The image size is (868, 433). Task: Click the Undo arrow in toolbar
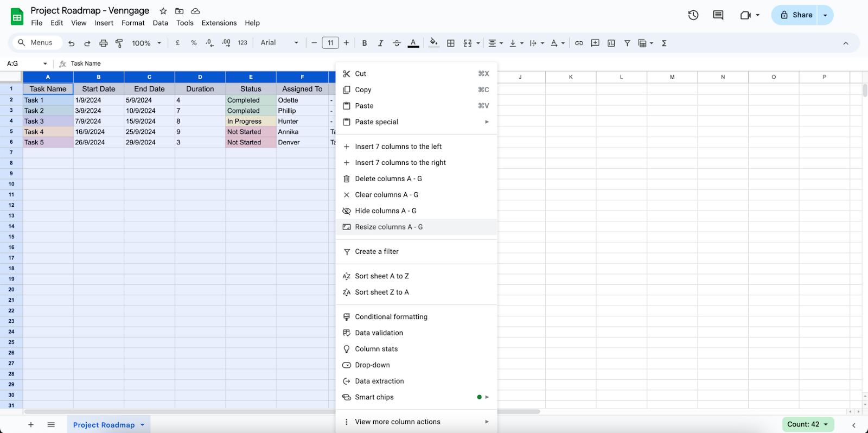[x=71, y=43]
